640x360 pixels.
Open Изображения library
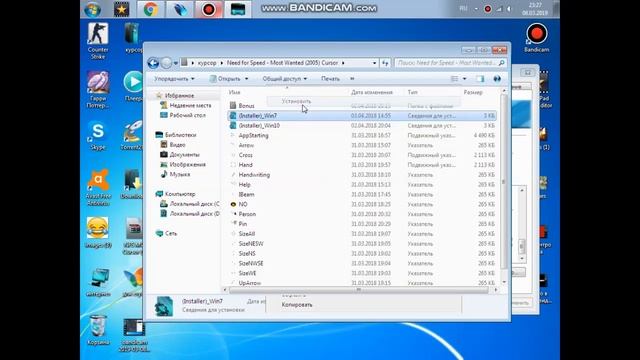pos(187,164)
